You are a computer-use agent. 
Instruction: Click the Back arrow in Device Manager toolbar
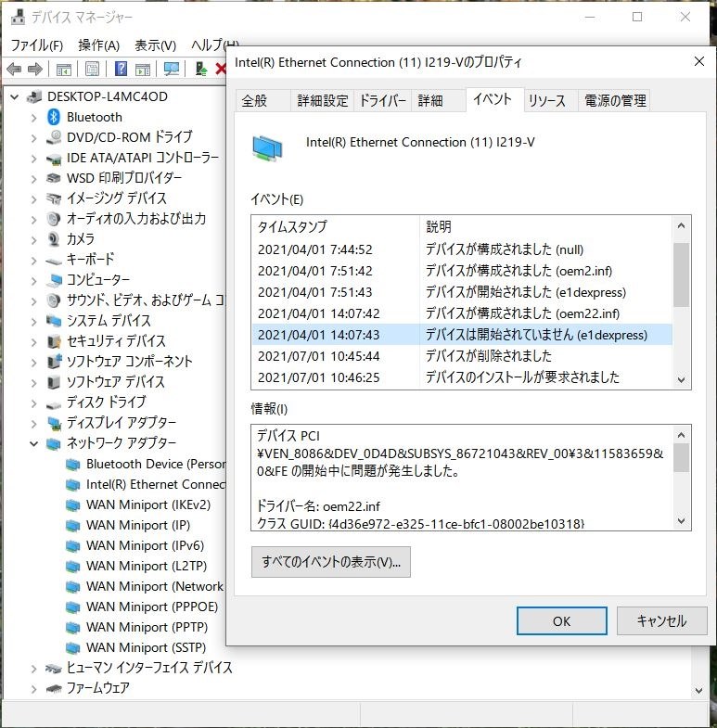(x=14, y=70)
